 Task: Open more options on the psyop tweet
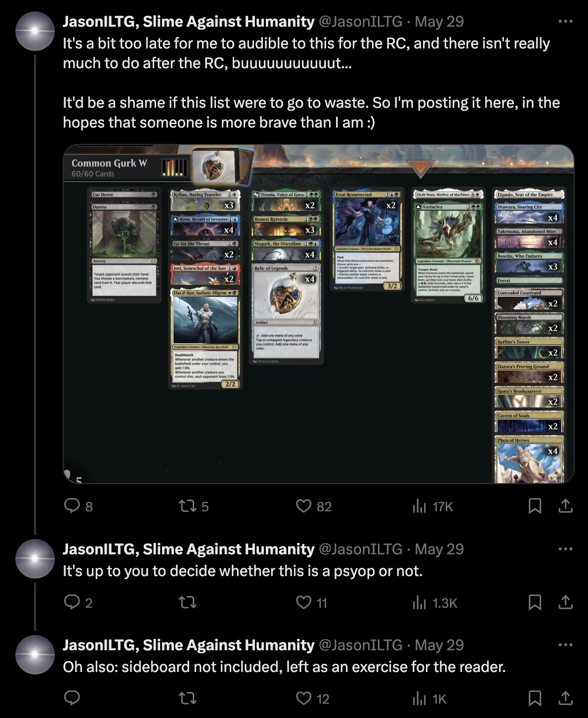click(565, 549)
